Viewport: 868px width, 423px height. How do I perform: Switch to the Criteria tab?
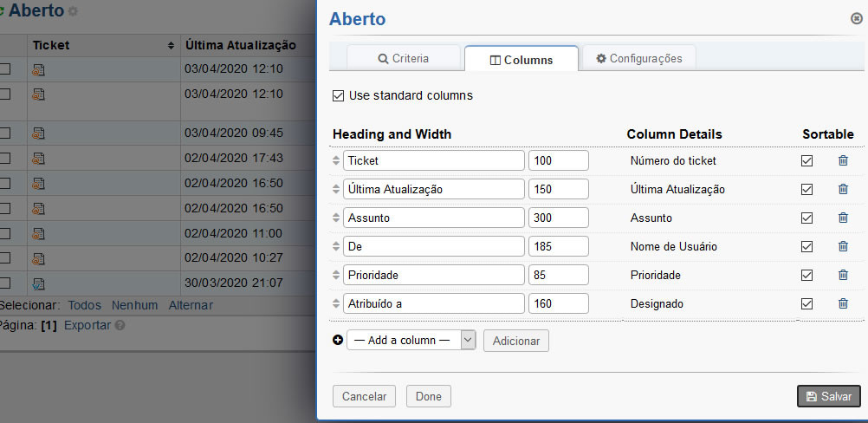403,59
